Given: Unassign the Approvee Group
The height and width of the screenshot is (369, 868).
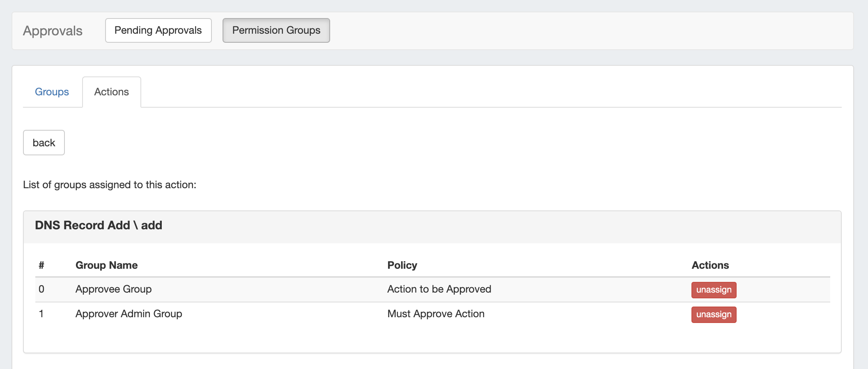Looking at the screenshot, I should 713,290.
